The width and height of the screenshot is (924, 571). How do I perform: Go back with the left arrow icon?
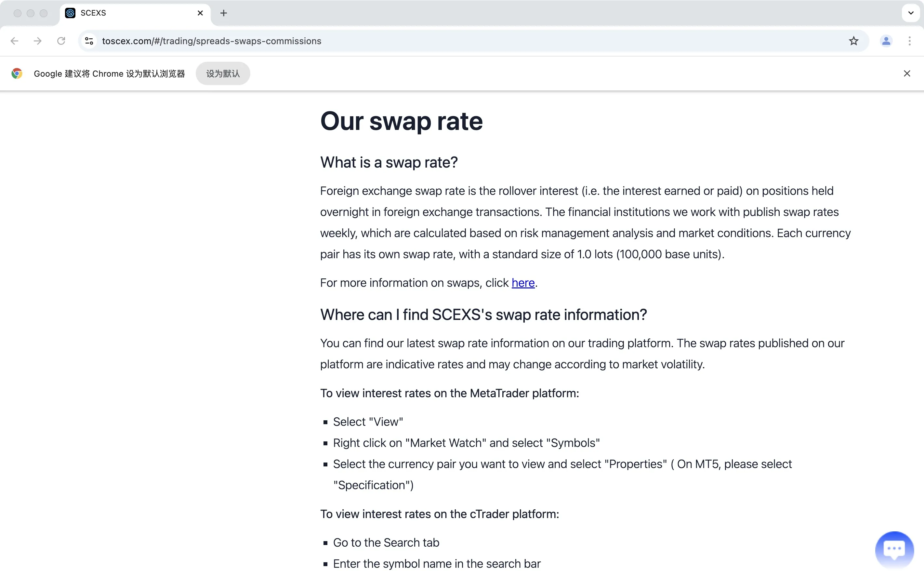coord(14,41)
